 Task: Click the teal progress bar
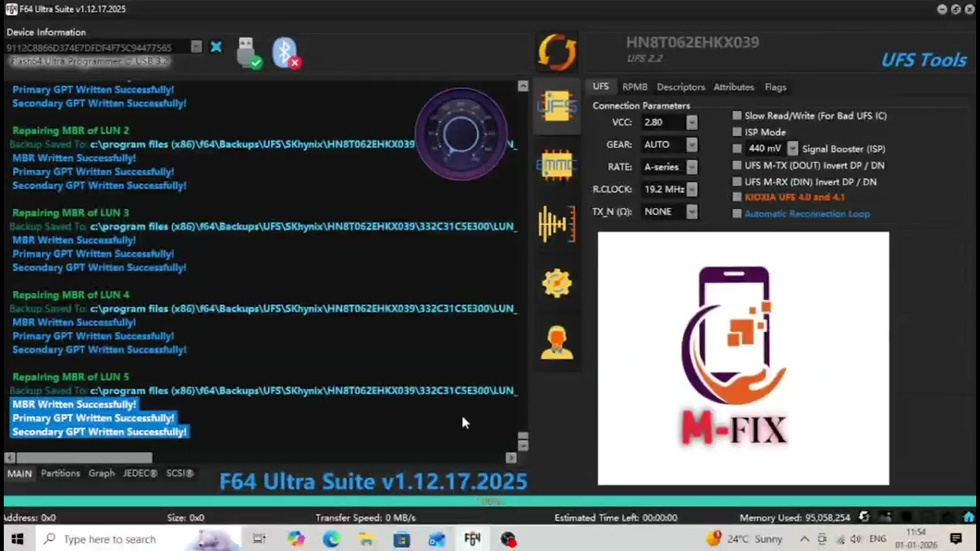(490, 501)
